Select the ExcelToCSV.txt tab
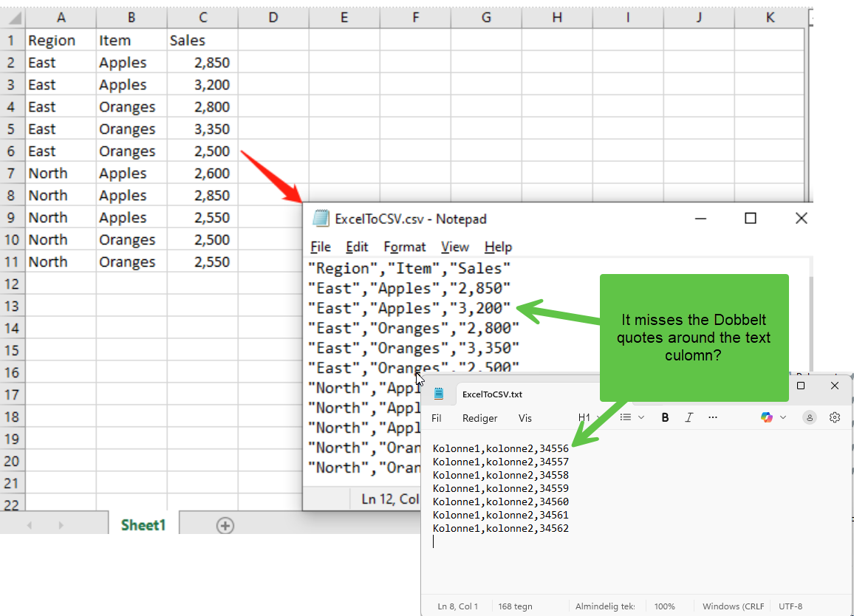The width and height of the screenshot is (854, 616). coord(492,394)
